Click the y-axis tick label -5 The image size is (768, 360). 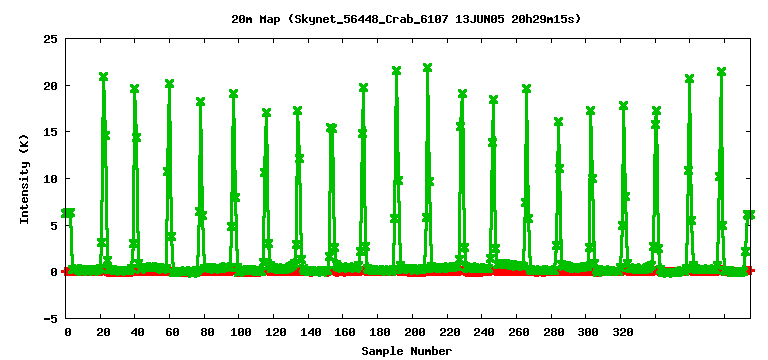[x=51, y=319]
